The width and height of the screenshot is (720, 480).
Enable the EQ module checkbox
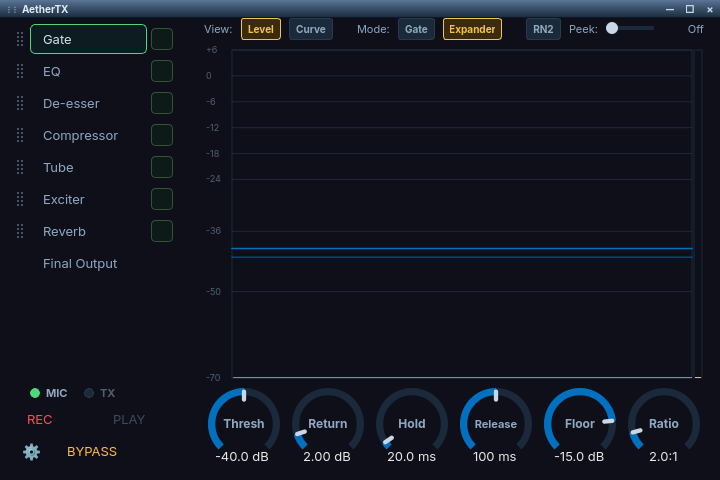(x=162, y=71)
